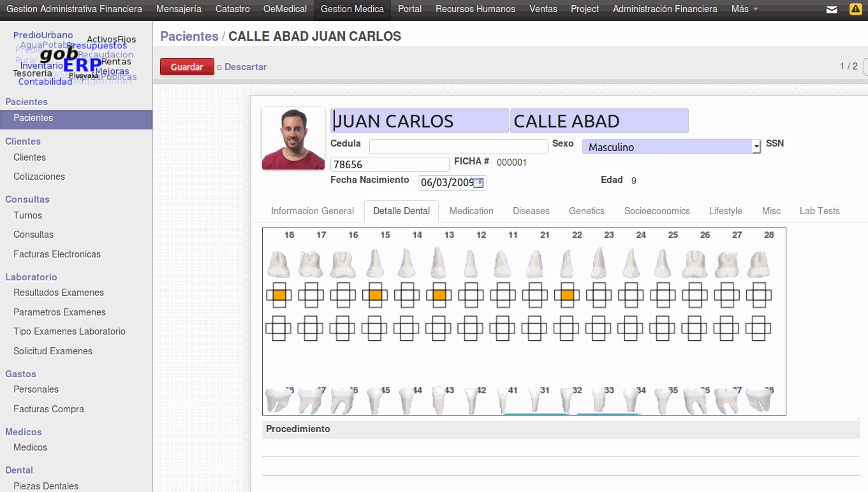This screenshot has height=492, width=868.
Task: Open the mail envelope icon
Action: [x=832, y=10]
